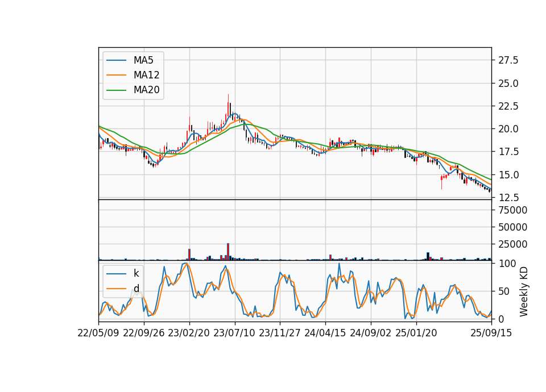Click the MA5 legend label
The image size is (546, 392).
coord(143,60)
